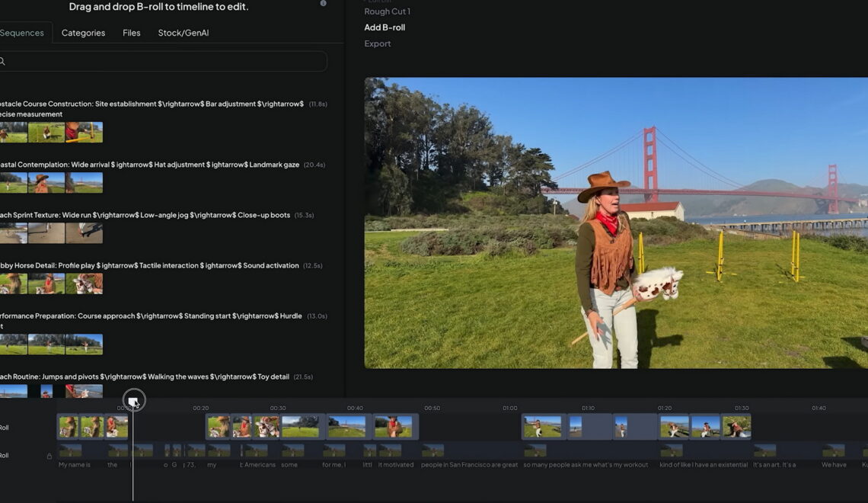Click the video preview of the cowgirl
This screenshot has width=868, height=503.
coord(615,223)
